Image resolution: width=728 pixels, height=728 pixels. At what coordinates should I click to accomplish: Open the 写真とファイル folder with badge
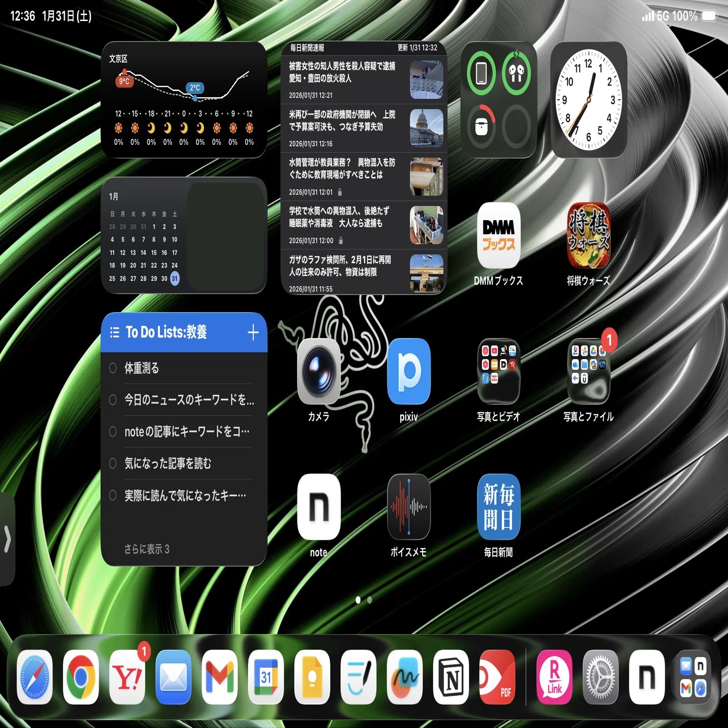(589, 371)
